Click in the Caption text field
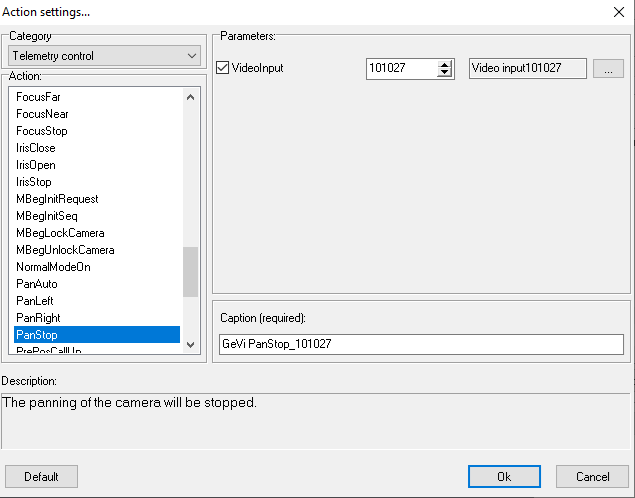635x498 pixels. coord(420,344)
